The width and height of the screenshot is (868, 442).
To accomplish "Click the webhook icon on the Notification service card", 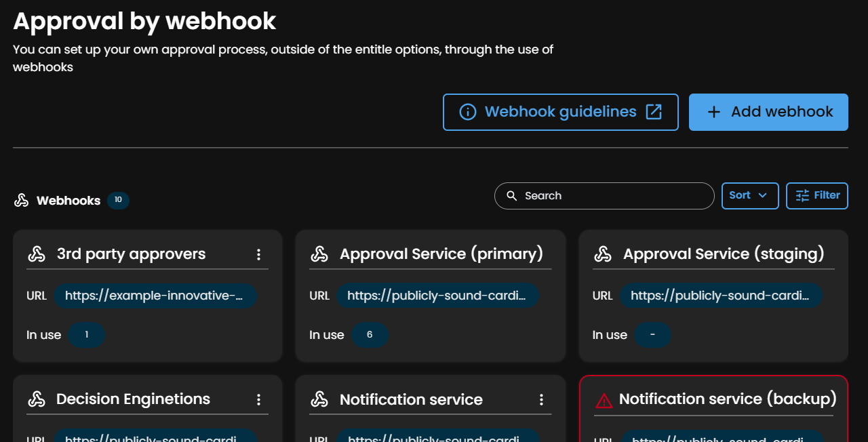I will tap(319, 399).
